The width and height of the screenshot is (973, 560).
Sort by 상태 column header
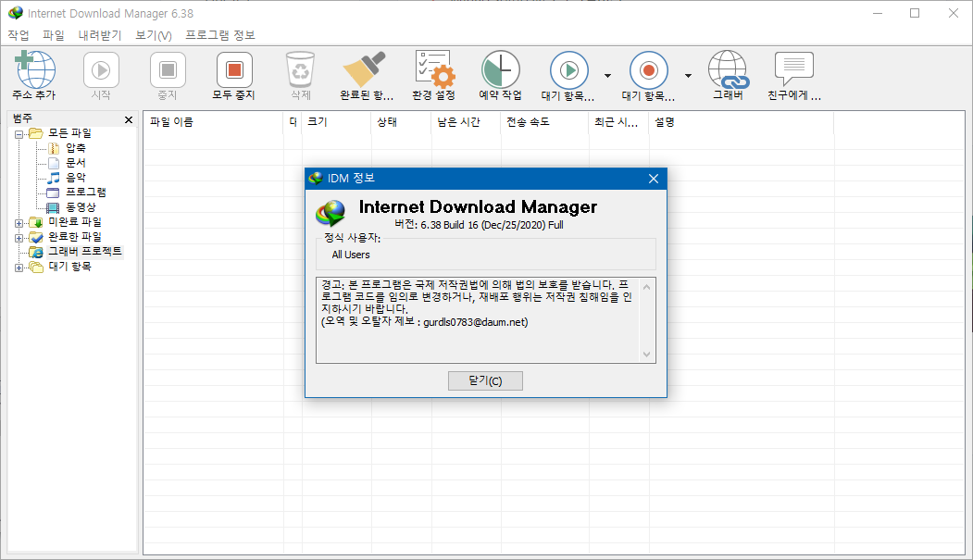[402, 122]
